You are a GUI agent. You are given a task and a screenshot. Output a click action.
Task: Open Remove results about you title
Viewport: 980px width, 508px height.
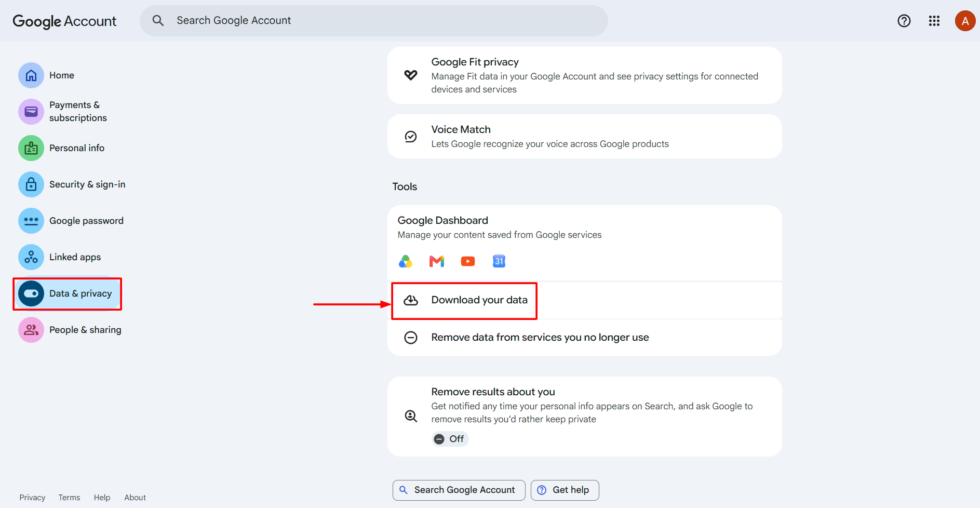(493, 392)
